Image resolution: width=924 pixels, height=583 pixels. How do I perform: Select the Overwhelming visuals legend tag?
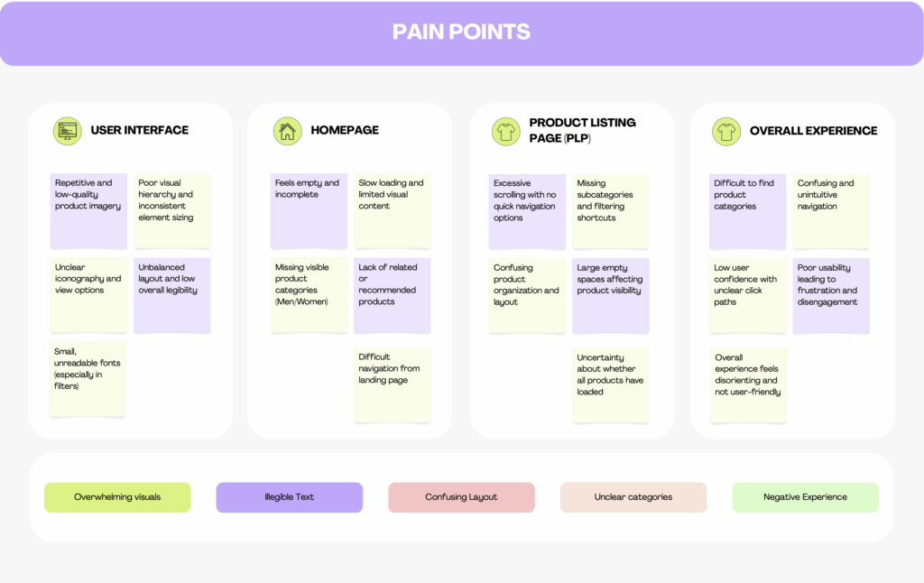tap(117, 497)
